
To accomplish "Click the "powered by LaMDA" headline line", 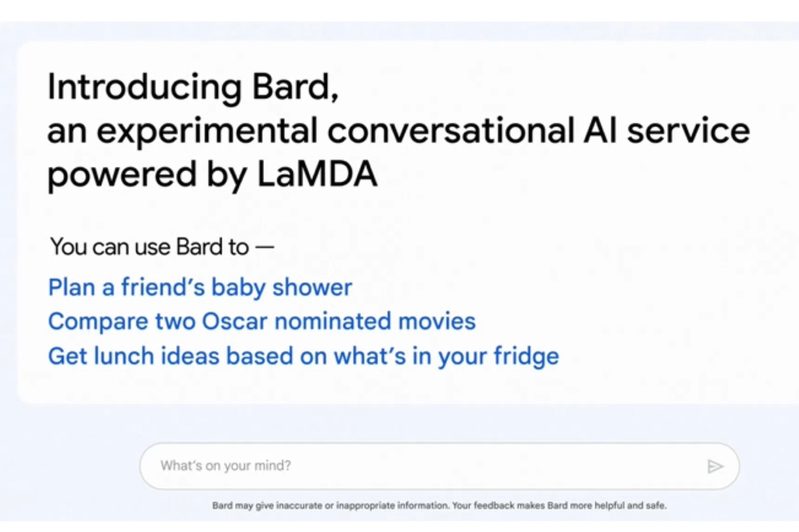I will pos(212,174).
